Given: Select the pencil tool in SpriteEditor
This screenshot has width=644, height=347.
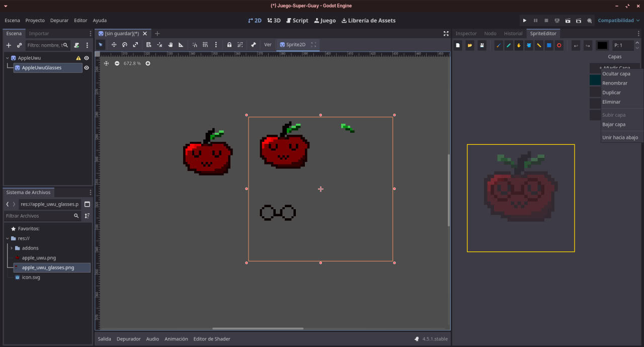Looking at the screenshot, I should (499, 45).
